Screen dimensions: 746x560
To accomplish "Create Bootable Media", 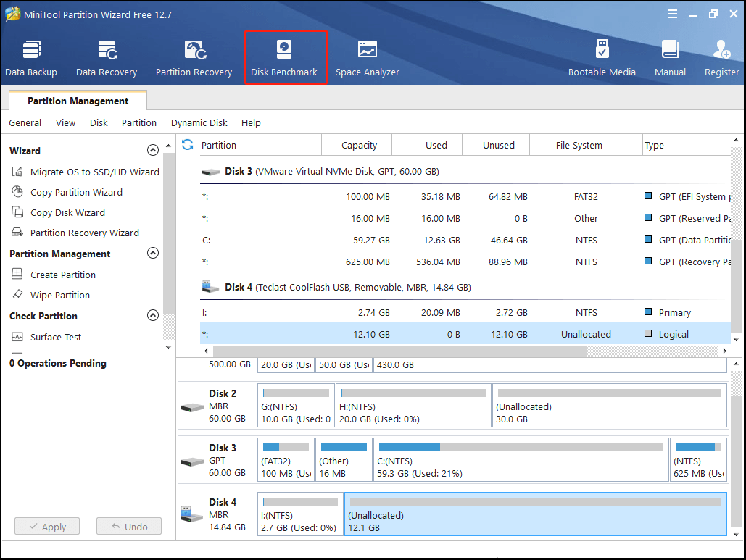I will coord(602,58).
